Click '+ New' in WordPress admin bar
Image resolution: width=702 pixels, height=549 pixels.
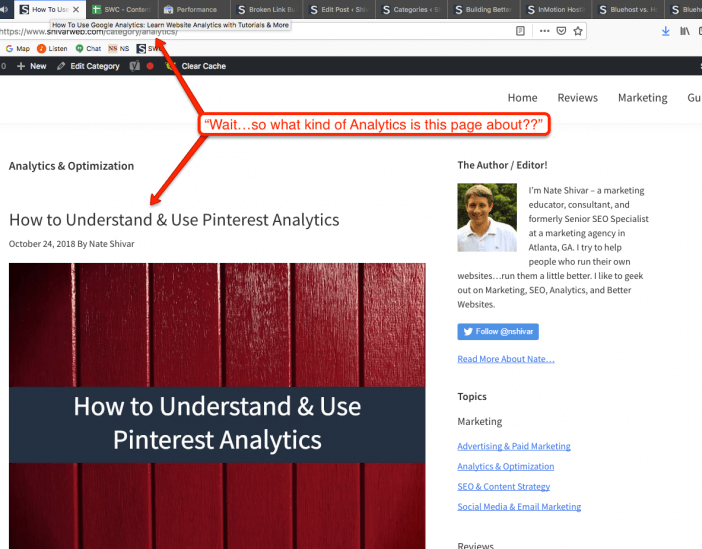(31, 66)
